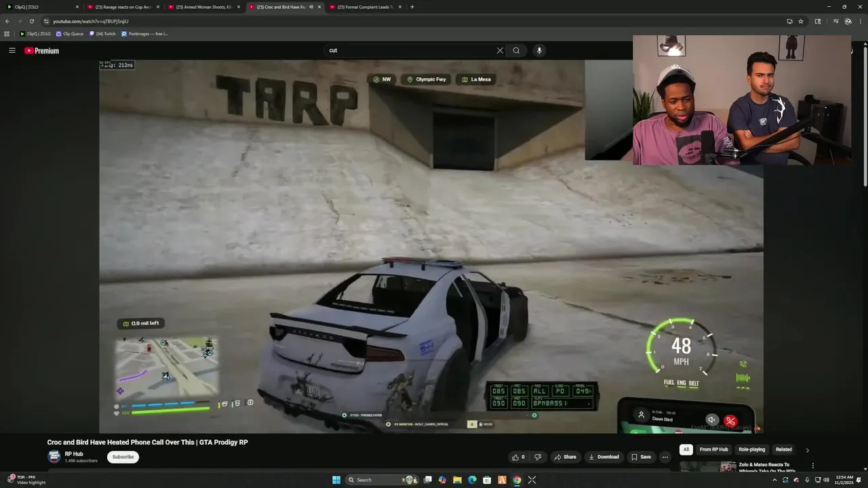This screenshot has width=868, height=488.
Task: Bookmark this page with the star
Action: (801, 21)
